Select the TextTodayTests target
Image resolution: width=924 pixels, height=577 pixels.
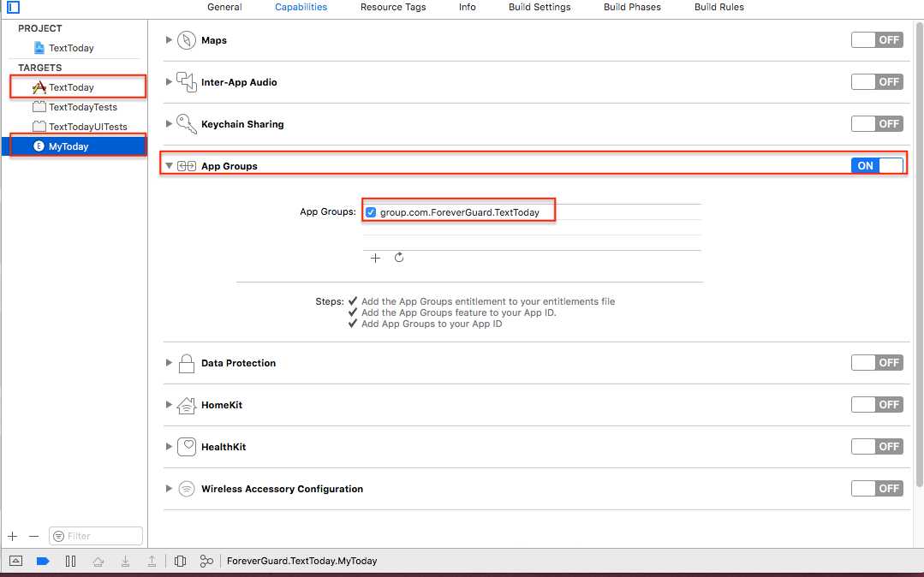[82, 107]
